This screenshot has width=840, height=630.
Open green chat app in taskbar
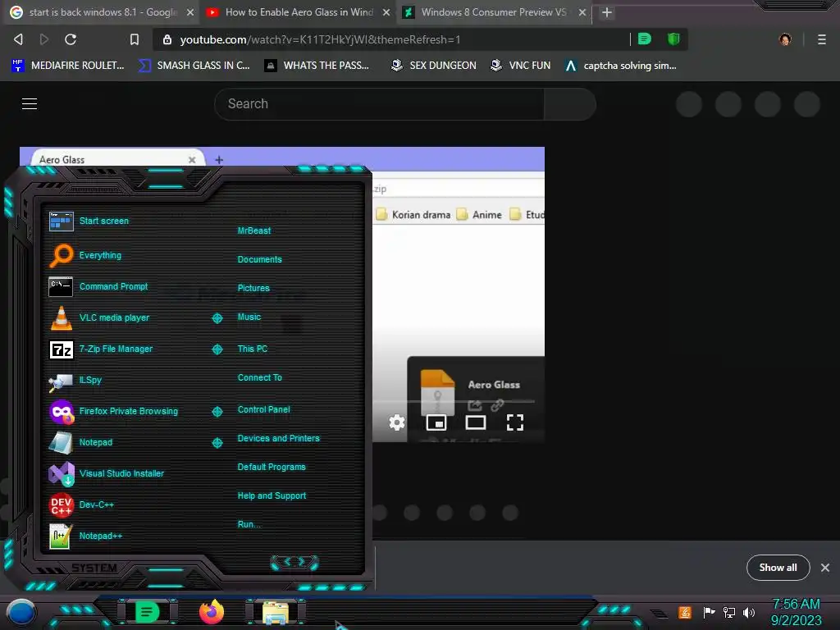[147, 612]
